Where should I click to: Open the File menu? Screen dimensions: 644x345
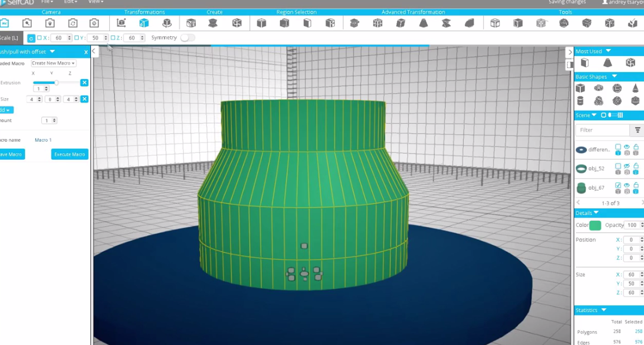[x=47, y=2]
